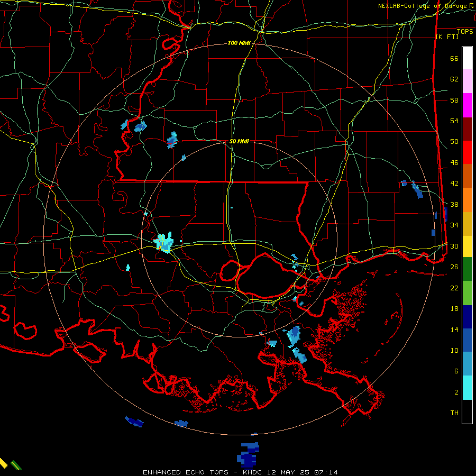476x476 pixels.
Task: Select the legend value "38"
Action: point(454,204)
